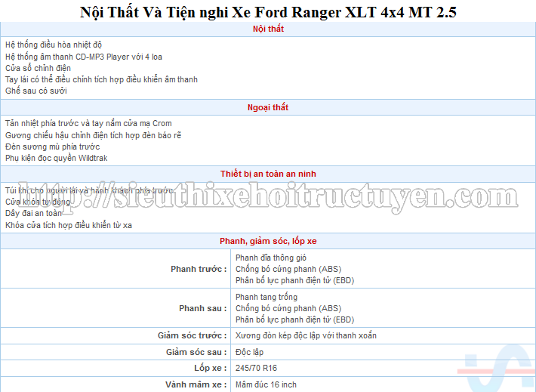Click 'Hệ thống âm thanh CD-MP3 Player với 4 loa'

84,57
